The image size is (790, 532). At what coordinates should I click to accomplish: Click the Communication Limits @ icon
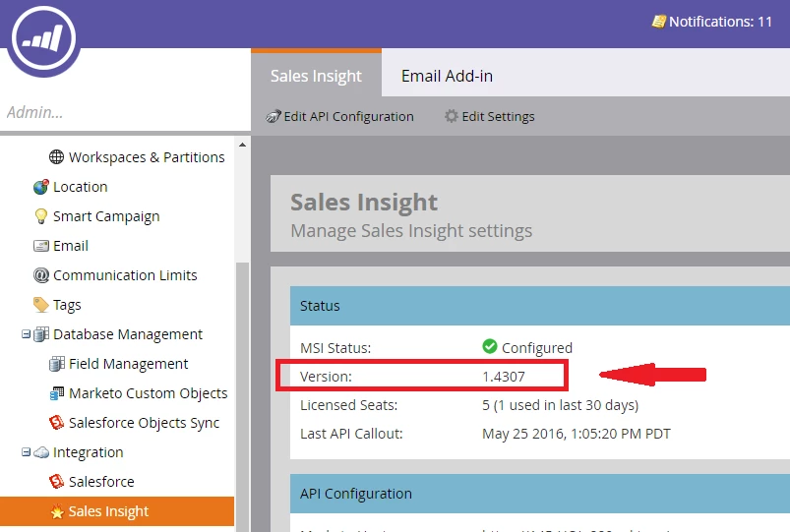40,275
